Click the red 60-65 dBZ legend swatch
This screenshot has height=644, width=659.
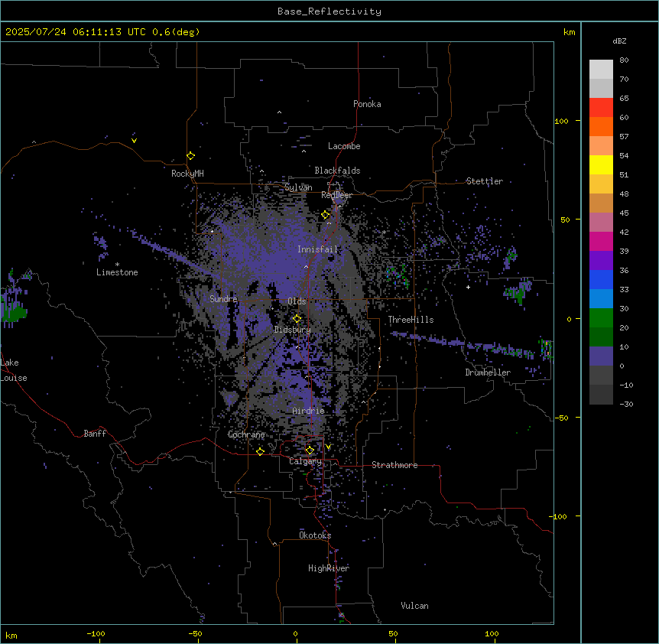point(601,107)
